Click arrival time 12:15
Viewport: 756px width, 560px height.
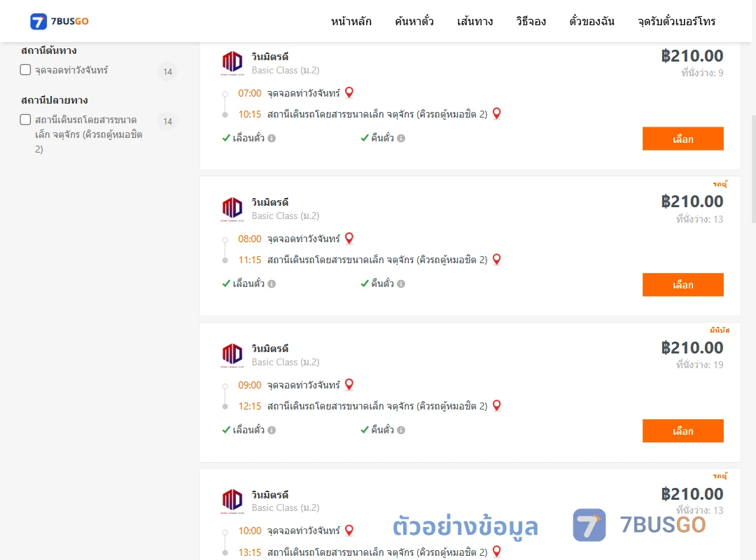pyautogui.click(x=250, y=406)
